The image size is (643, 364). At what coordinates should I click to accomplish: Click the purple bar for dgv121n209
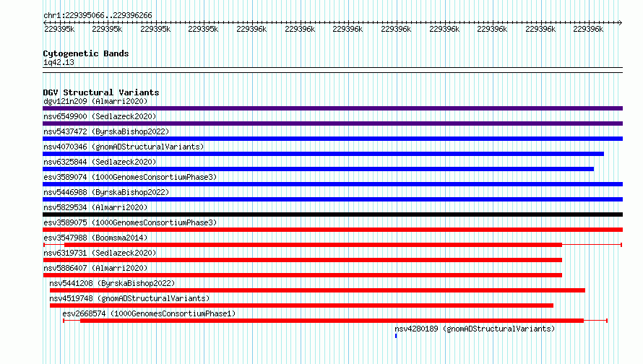(x=332, y=108)
